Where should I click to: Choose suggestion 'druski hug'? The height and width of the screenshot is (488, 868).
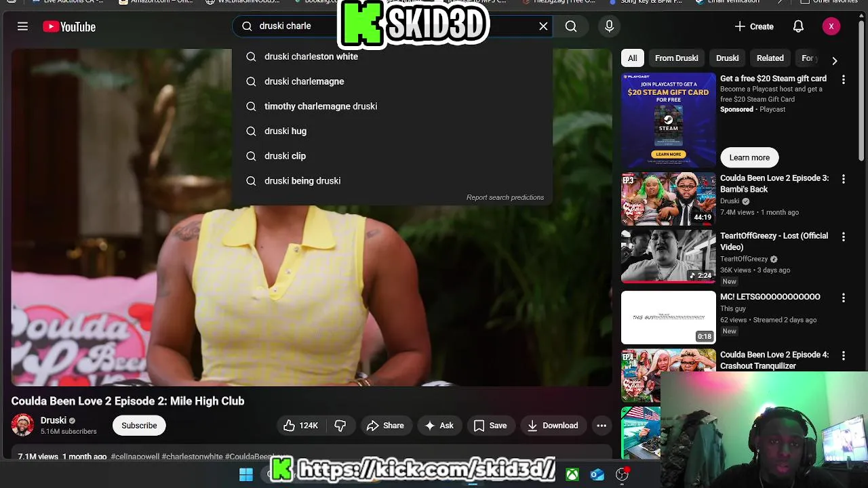tap(392, 131)
